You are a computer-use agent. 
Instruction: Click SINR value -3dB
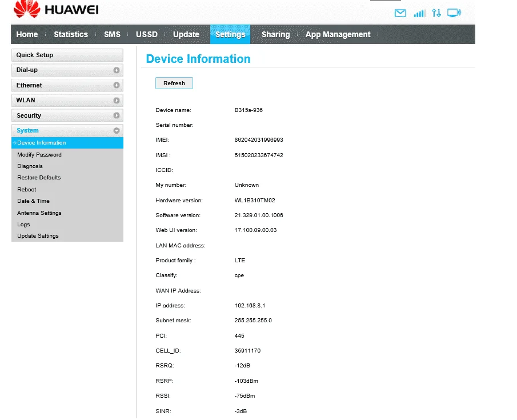click(x=241, y=411)
